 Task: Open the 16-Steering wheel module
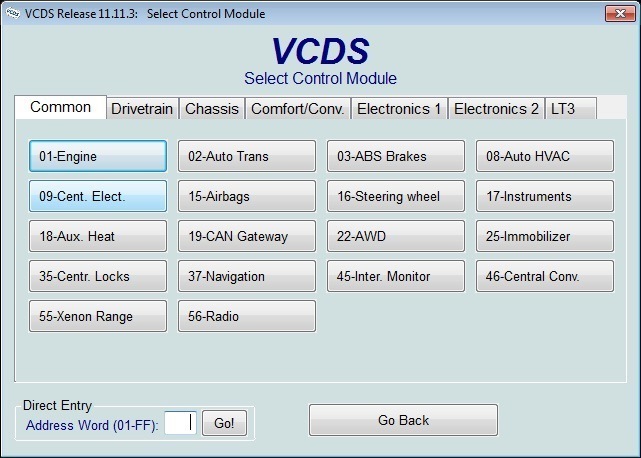[396, 196]
